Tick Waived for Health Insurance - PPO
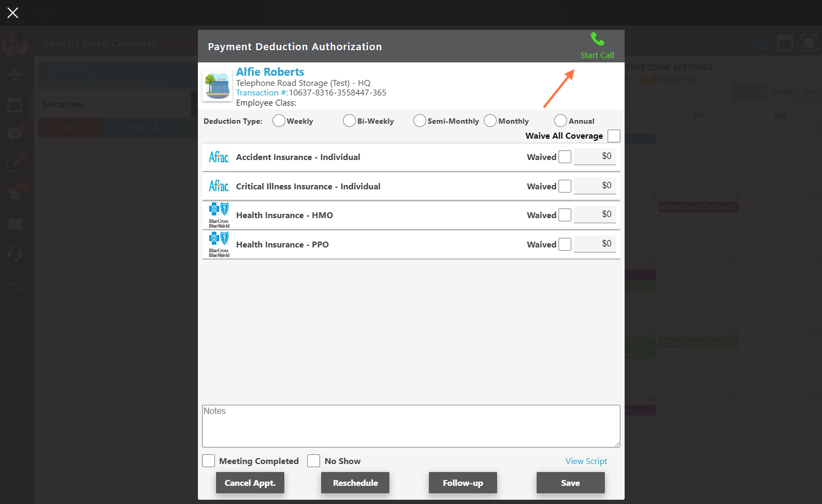The height and width of the screenshot is (504, 822). coord(565,244)
